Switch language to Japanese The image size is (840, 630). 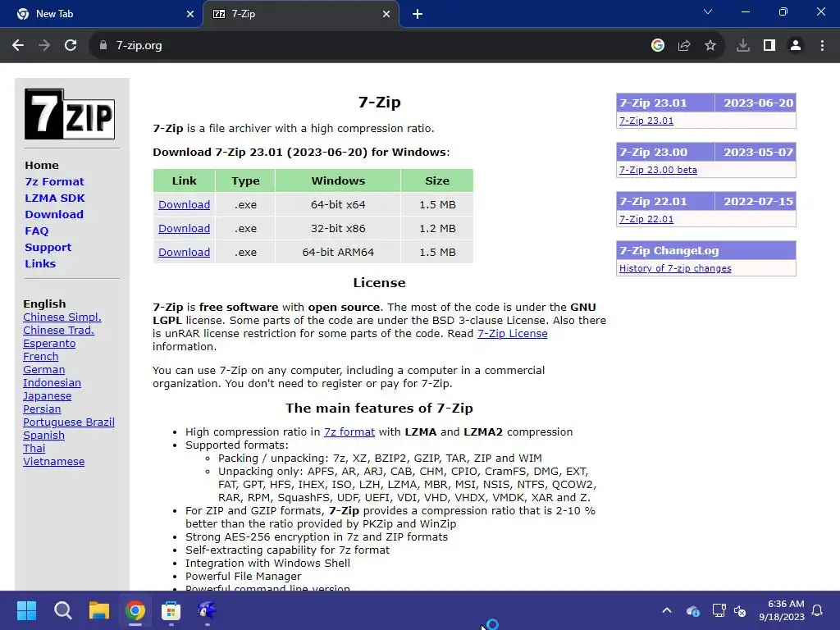tap(47, 396)
